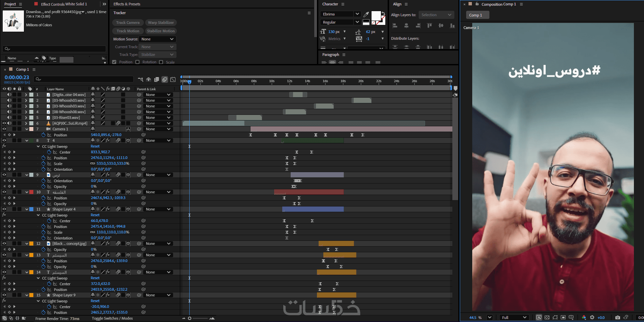
Task: Click the Stabilize Motion button
Action: 161,31
